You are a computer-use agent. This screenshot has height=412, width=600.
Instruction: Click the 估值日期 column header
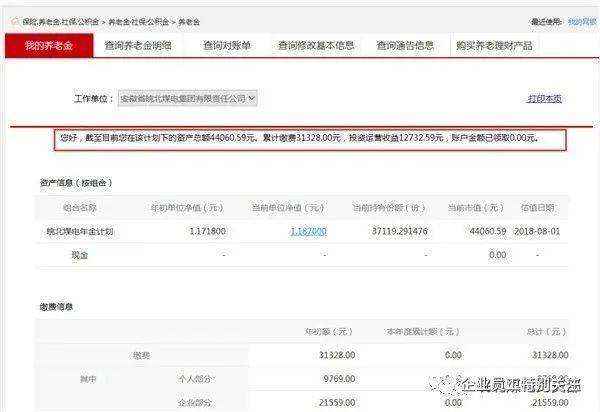[x=537, y=208]
